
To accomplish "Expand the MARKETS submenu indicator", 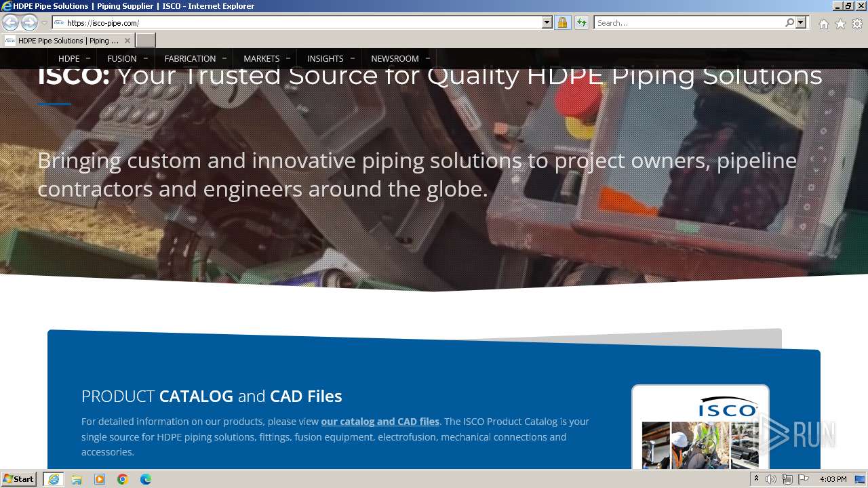I will 288,58.
